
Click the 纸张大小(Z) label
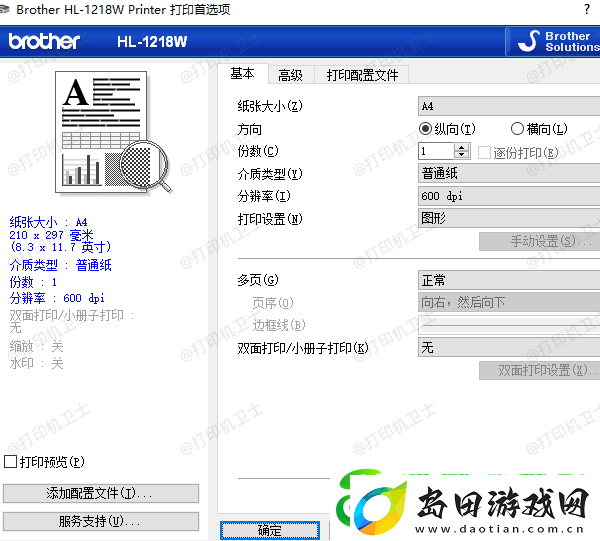pyautogui.click(x=270, y=106)
